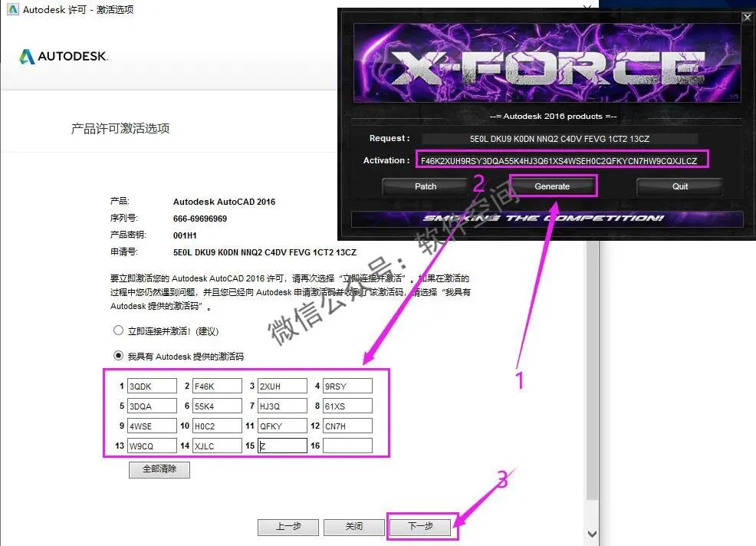Click the 下一步 next step button
The width and height of the screenshot is (756, 546).
click(420, 527)
